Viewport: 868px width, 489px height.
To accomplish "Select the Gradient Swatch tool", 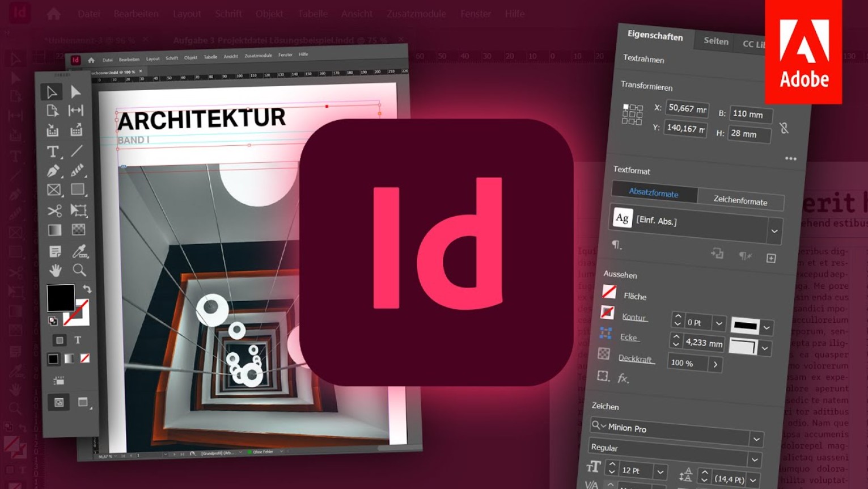I will click(x=54, y=230).
